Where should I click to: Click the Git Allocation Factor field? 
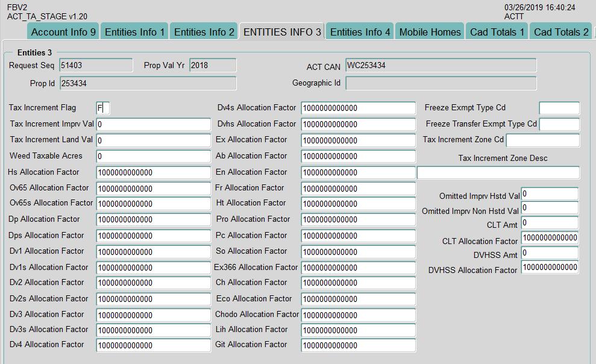pos(358,346)
